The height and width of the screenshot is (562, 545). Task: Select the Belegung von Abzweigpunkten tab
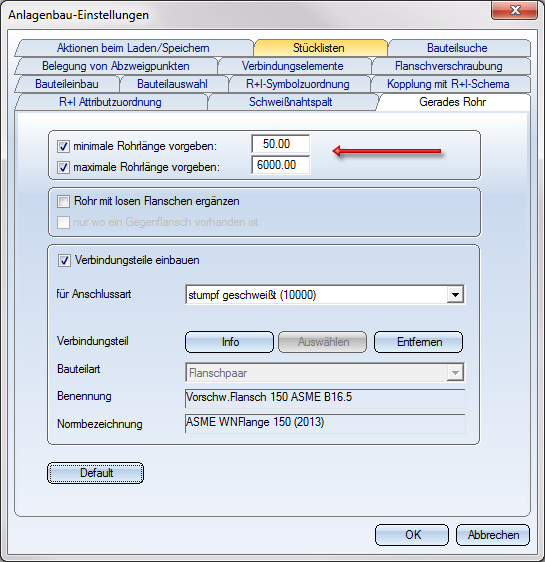click(x=116, y=66)
